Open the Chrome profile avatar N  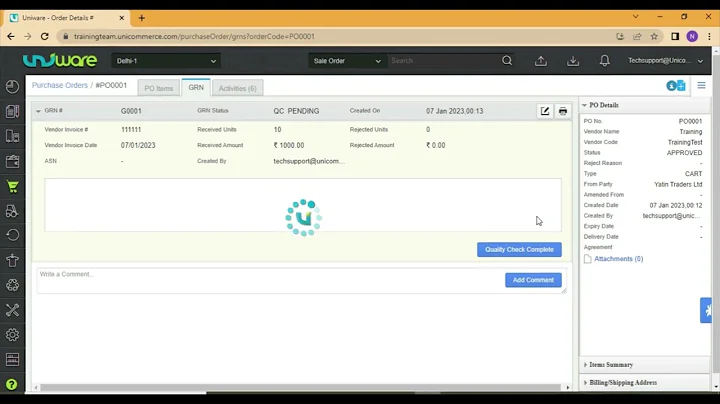692,36
